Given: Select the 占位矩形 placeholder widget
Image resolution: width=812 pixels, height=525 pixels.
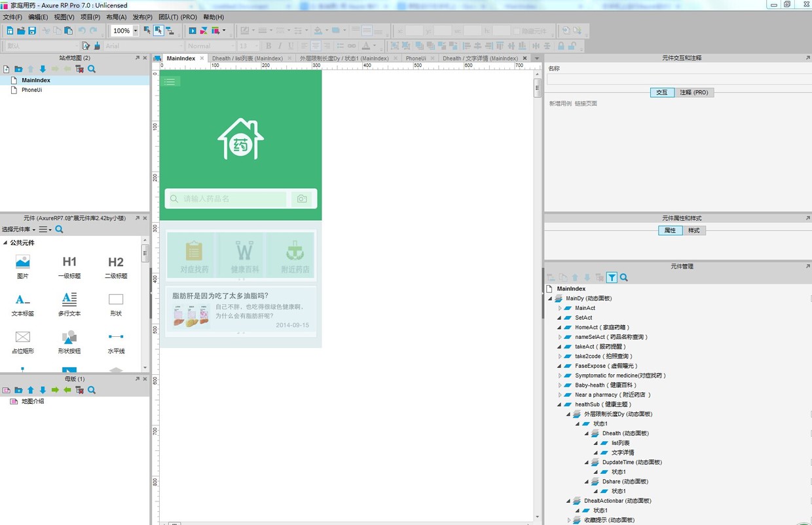Looking at the screenshot, I should click(x=23, y=342).
